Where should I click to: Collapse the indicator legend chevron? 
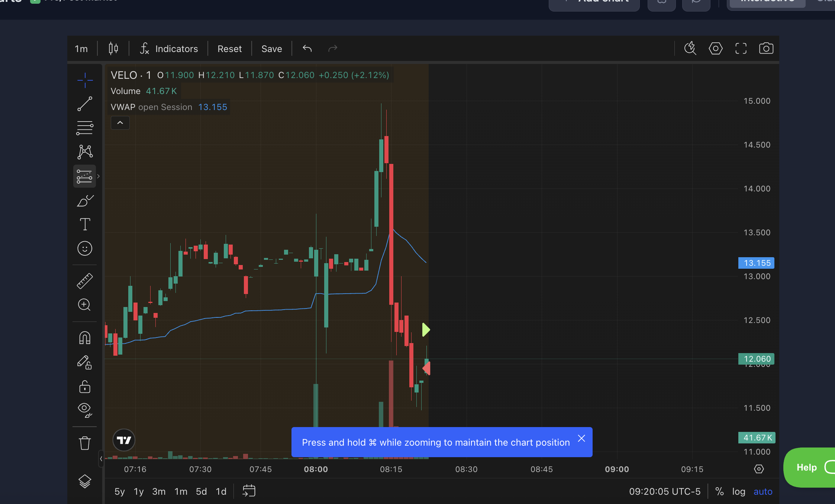tap(120, 123)
